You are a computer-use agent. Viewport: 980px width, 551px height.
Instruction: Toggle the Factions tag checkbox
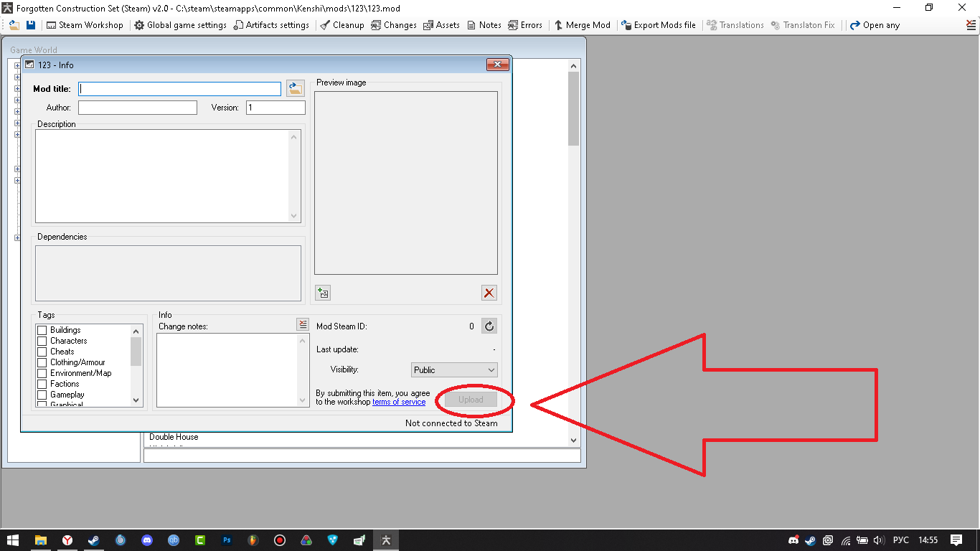point(42,384)
